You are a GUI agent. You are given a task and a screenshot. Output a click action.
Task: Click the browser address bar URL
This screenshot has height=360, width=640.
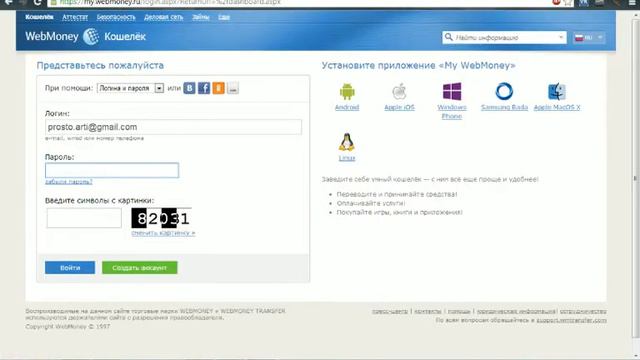coord(171,3)
